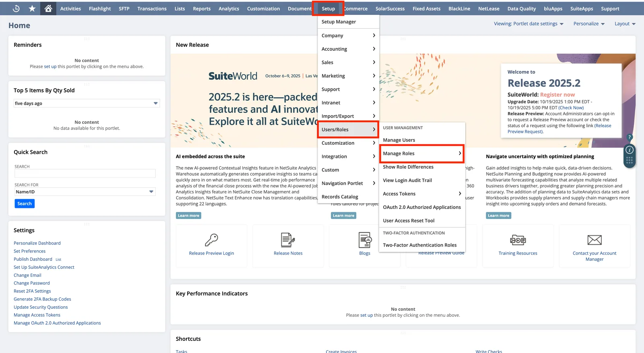This screenshot has height=353, width=644.
Task: Open the Personalize dropdown
Action: [589, 24]
